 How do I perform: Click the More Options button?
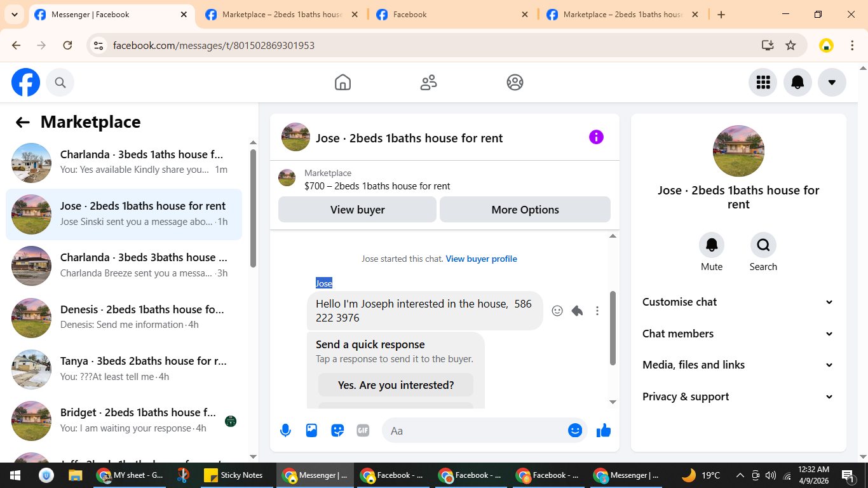tap(525, 210)
